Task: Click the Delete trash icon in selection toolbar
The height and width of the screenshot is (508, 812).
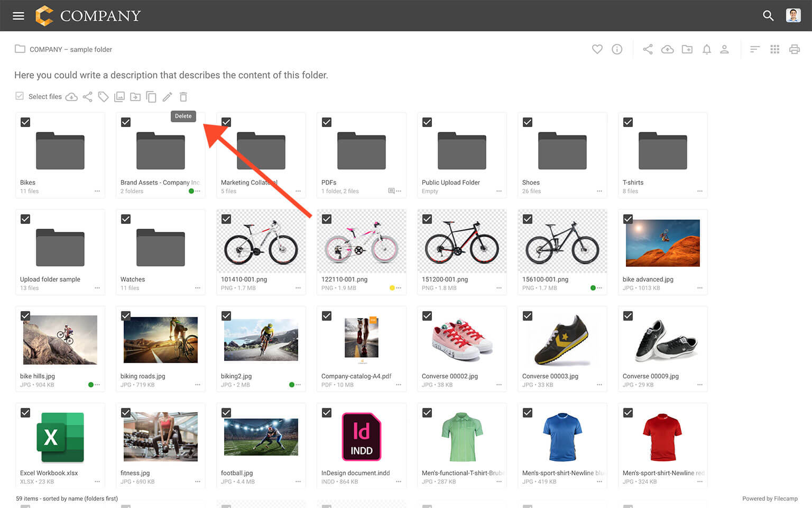Action: 183,97
